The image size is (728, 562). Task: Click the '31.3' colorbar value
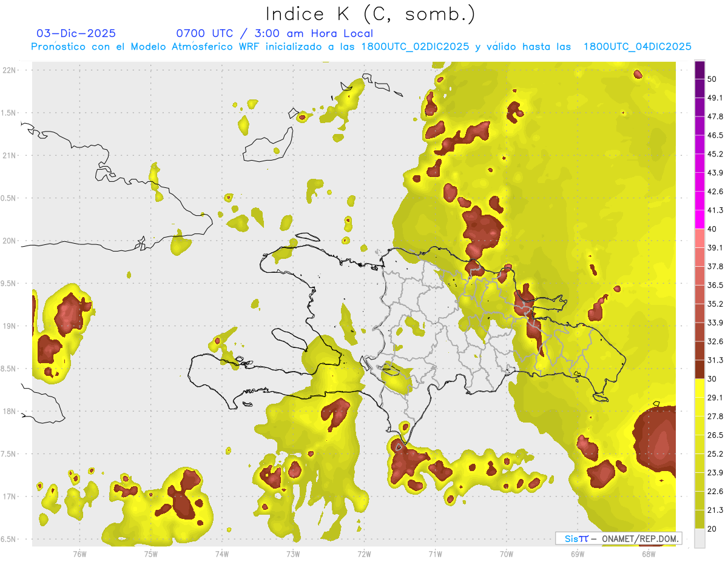pos(716,360)
